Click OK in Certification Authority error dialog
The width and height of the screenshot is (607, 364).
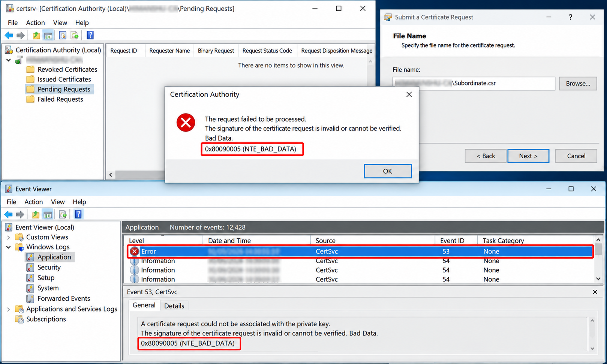point(388,171)
